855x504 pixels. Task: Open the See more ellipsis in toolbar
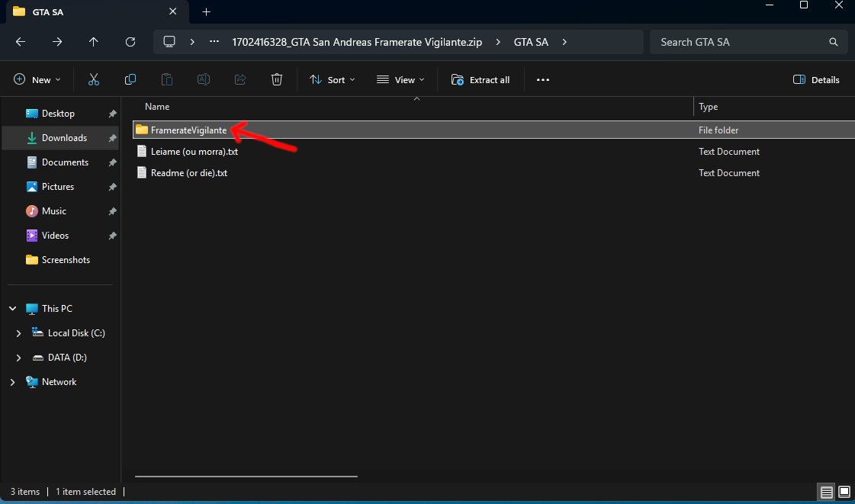(542, 79)
